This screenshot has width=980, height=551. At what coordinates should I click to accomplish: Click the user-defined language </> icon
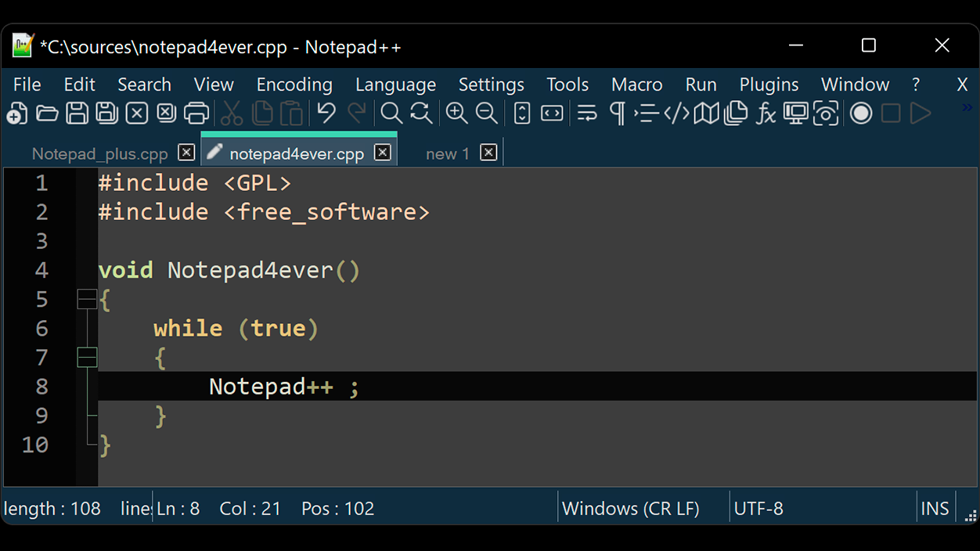click(676, 113)
